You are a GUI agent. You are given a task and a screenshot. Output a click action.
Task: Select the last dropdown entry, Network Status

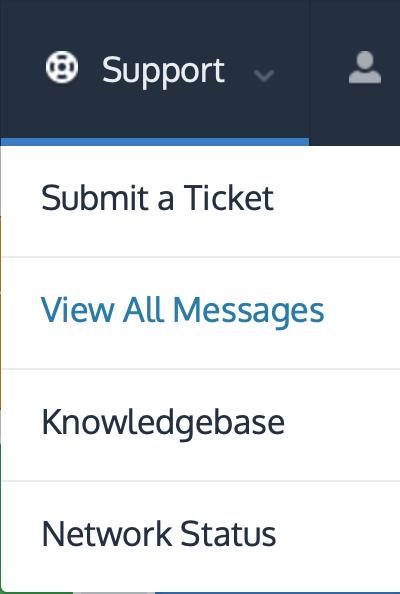(x=159, y=534)
